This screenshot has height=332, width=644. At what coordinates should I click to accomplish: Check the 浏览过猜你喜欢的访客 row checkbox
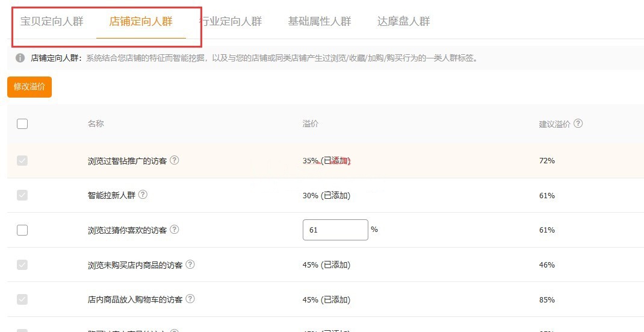tap(22, 230)
